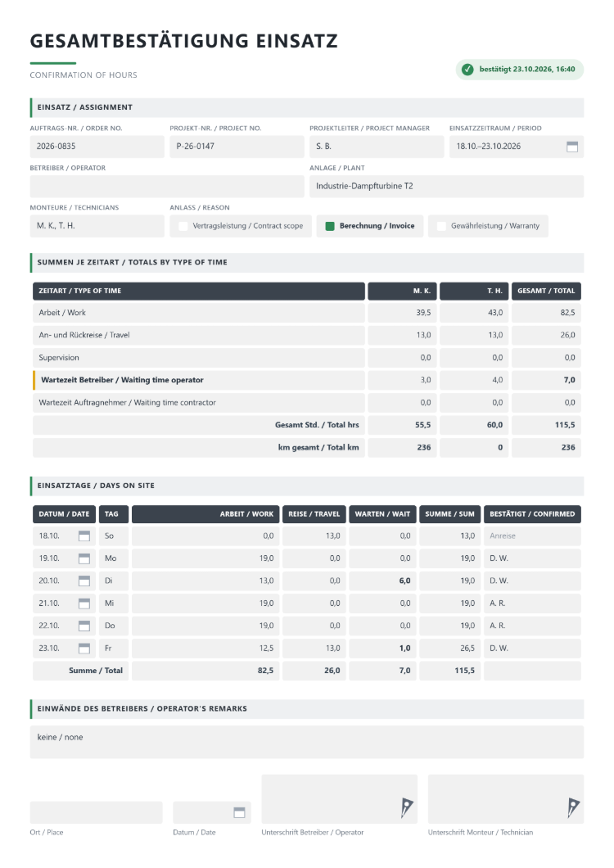
Task: Open calendar icon in Datum / Date field
Action: (x=239, y=812)
